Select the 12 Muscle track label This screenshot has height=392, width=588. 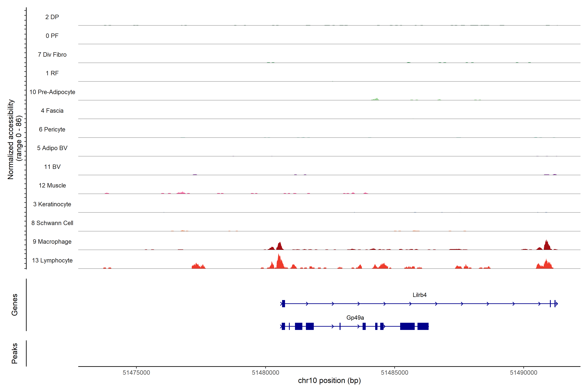[x=52, y=186]
